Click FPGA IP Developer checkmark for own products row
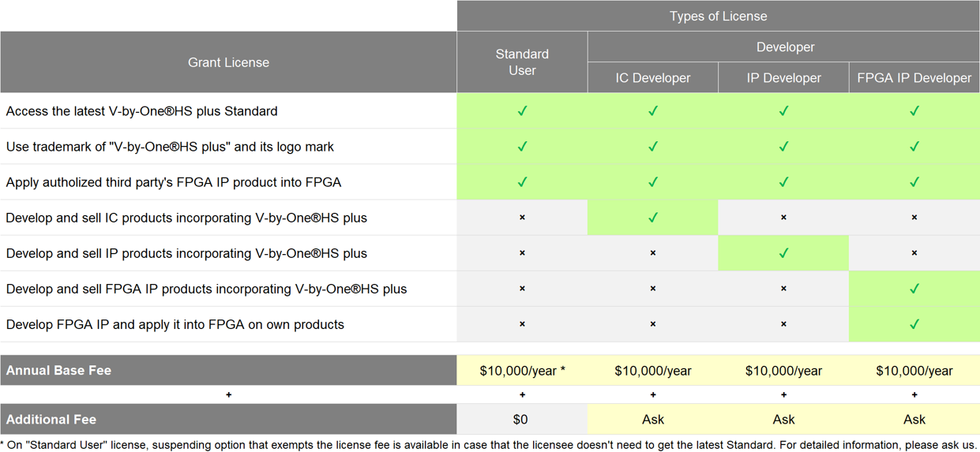 [914, 324]
